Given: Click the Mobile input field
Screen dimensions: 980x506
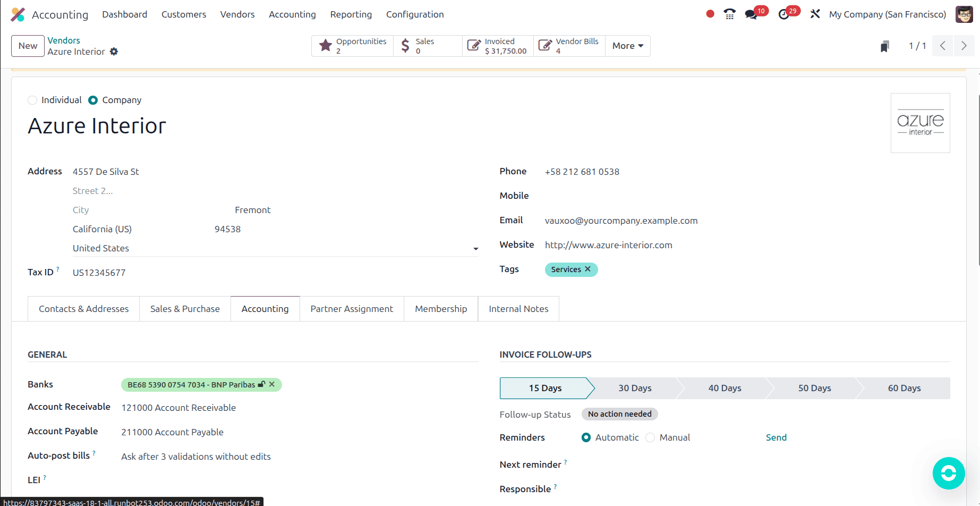Looking at the screenshot, I should pyautogui.click(x=747, y=196).
